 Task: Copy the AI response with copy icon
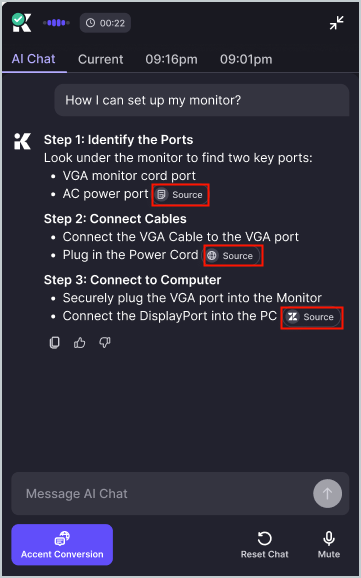click(55, 342)
